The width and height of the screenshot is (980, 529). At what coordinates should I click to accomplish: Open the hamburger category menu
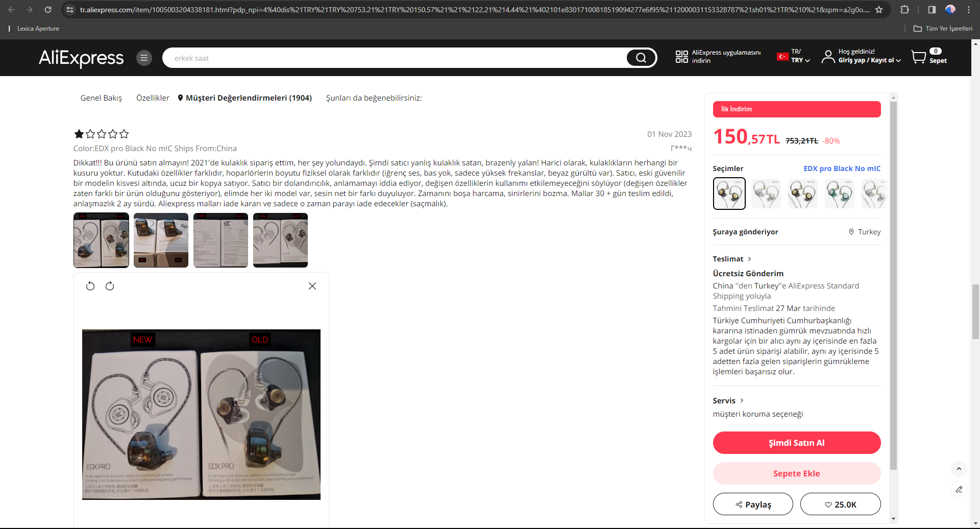[x=144, y=58]
